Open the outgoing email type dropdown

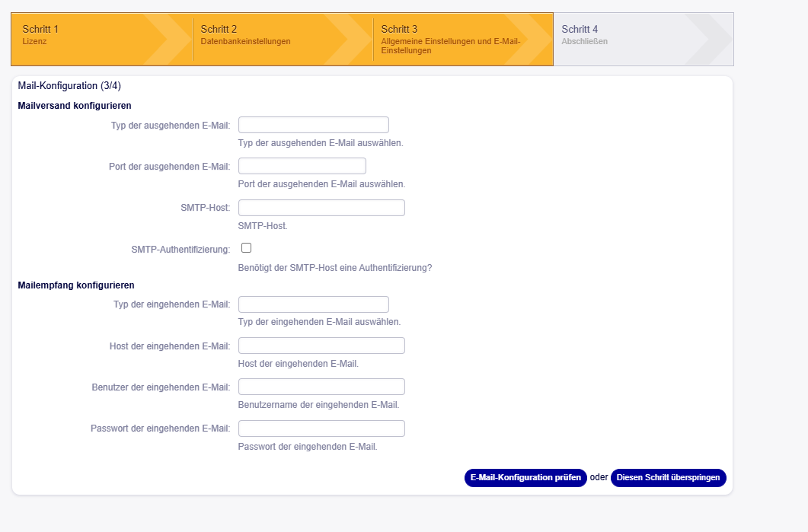[313, 125]
